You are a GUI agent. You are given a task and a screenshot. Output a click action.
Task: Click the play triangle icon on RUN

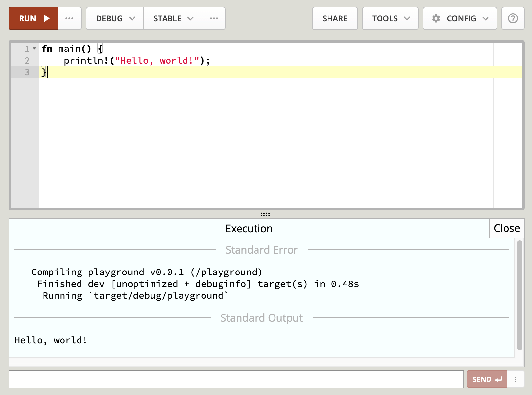coord(47,18)
